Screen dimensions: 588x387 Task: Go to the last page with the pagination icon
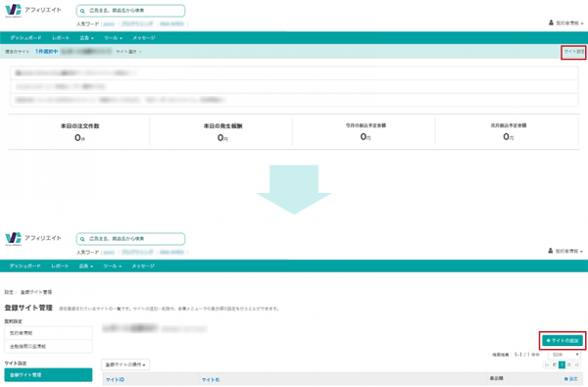pos(577,364)
